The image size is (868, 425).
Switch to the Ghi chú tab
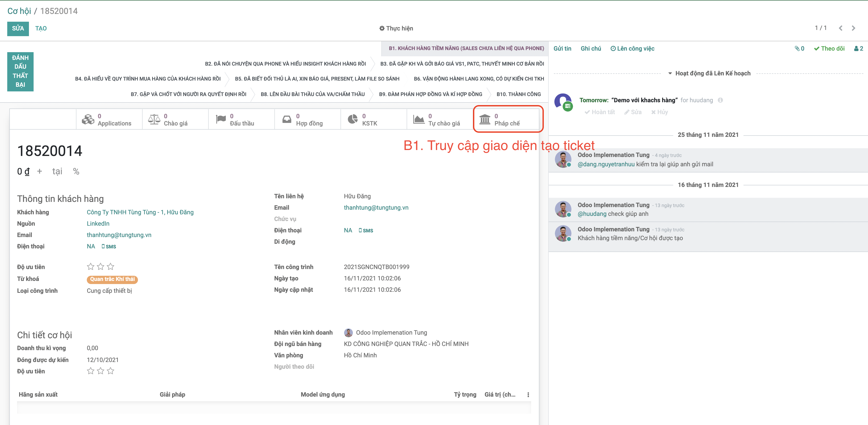click(590, 49)
